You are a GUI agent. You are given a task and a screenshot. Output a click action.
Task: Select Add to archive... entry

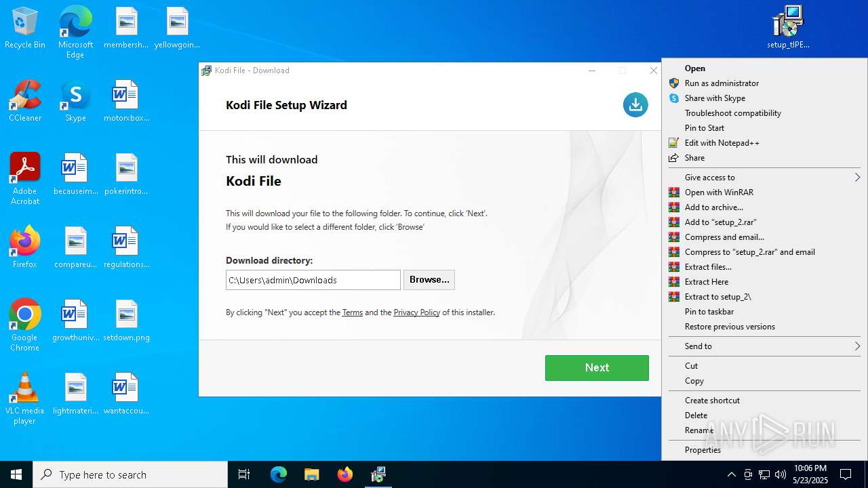click(764, 207)
